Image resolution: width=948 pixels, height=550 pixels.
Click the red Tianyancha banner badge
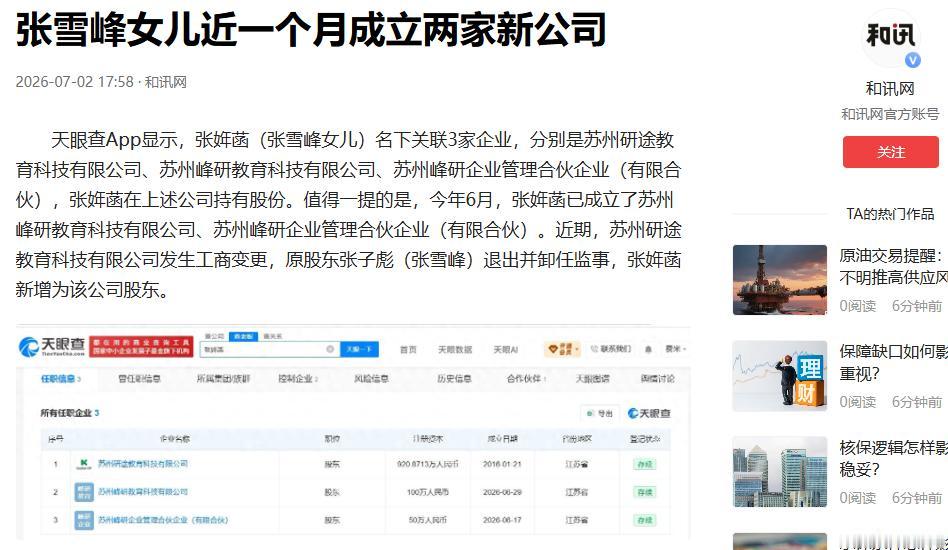coord(141,347)
